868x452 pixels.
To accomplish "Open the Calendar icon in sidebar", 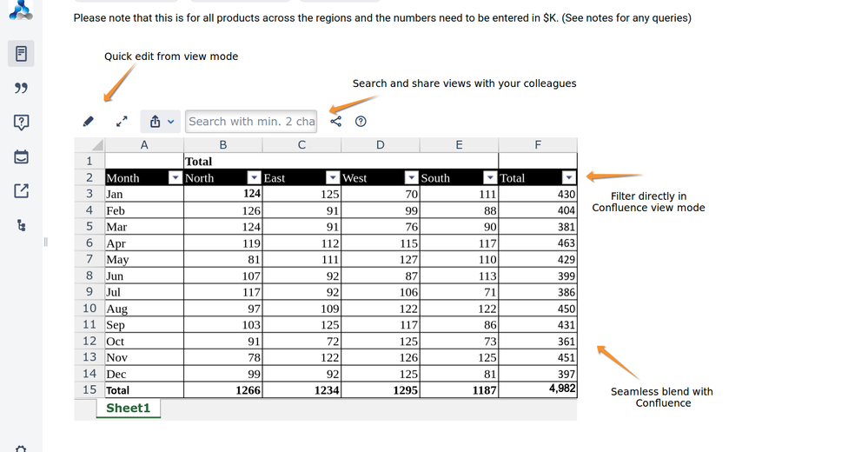I will [21, 156].
